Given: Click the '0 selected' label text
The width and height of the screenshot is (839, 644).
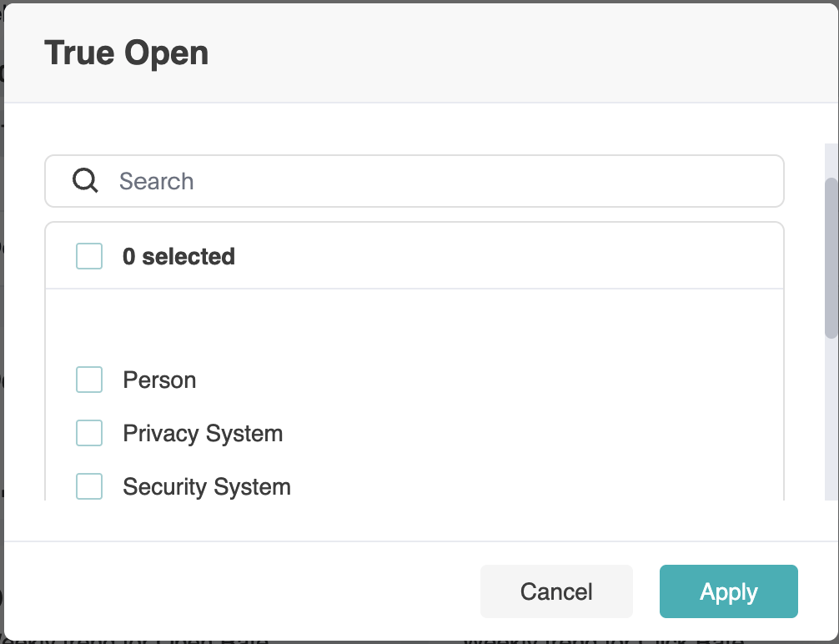Looking at the screenshot, I should coord(178,256).
